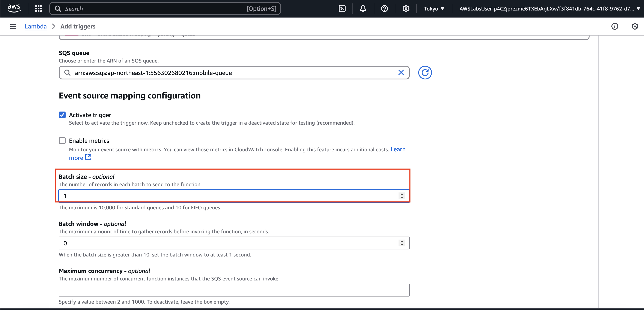
Task: Focus the top Search bar
Action: (x=165, y=9)
